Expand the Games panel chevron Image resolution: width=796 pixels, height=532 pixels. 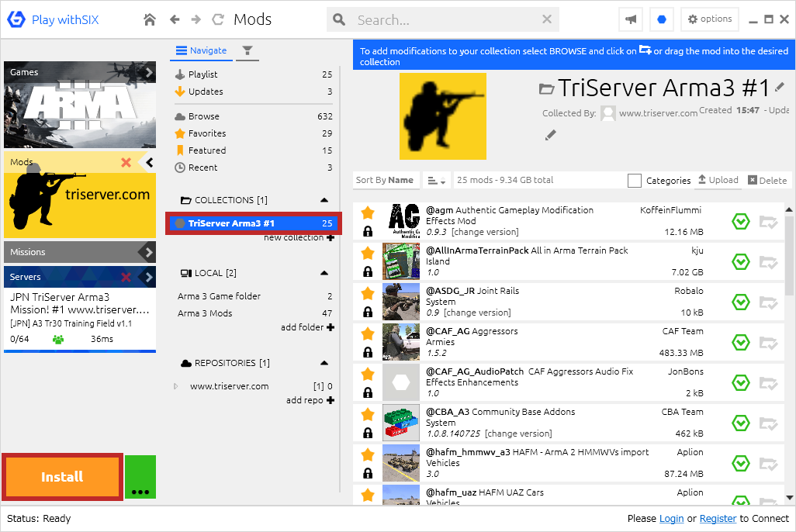(x=149, y=72)
